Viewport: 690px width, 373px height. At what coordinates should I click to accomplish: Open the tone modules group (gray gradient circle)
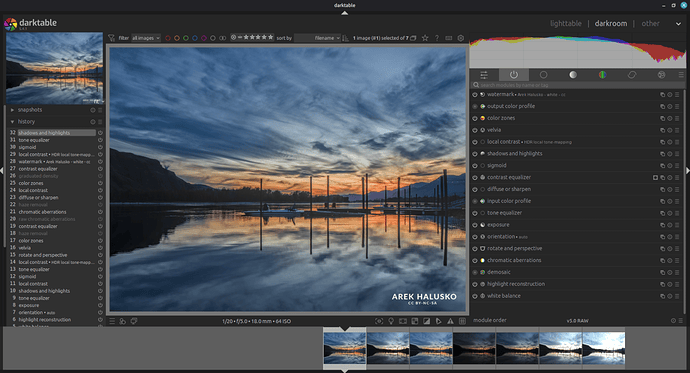point(573,75)
